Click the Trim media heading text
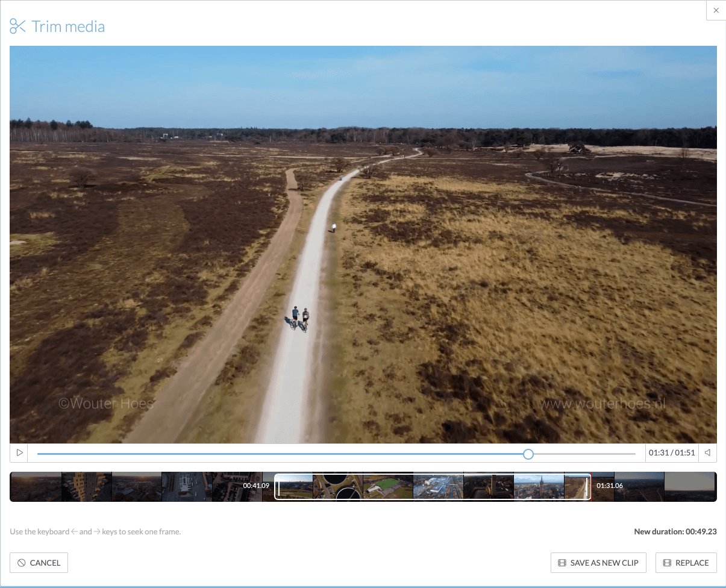 pos(68,27)
